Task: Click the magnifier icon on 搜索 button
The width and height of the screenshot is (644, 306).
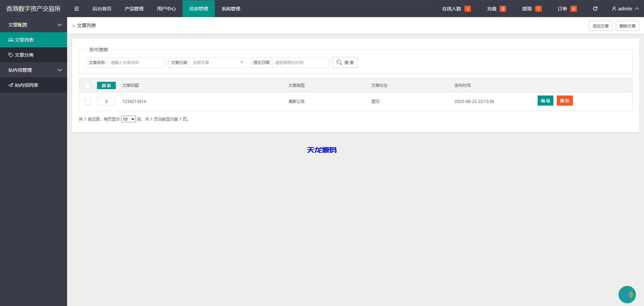Action: [339, 62]
